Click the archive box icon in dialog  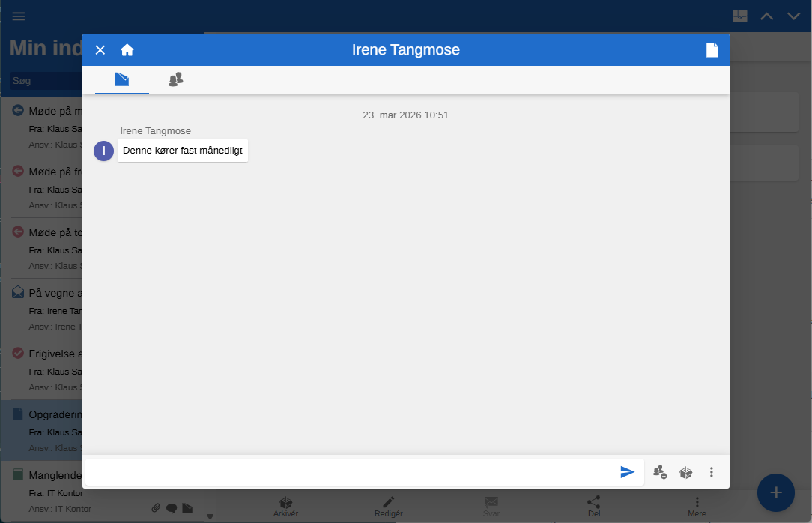tap(685, 472)
